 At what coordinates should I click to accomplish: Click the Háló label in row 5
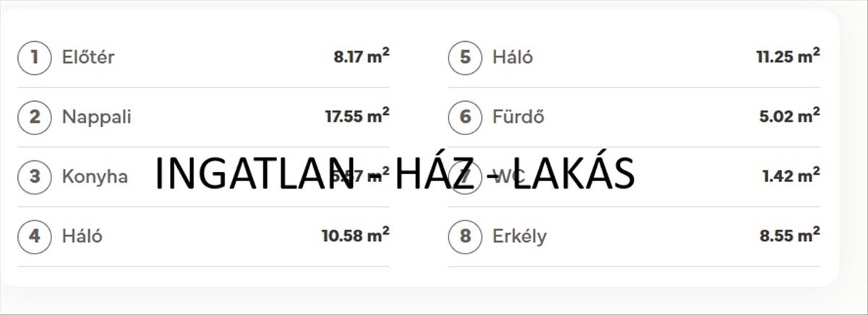(513, 57)
